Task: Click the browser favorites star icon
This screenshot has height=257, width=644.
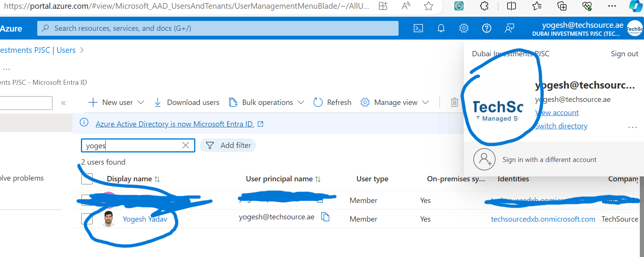Action: coord(429,6)
